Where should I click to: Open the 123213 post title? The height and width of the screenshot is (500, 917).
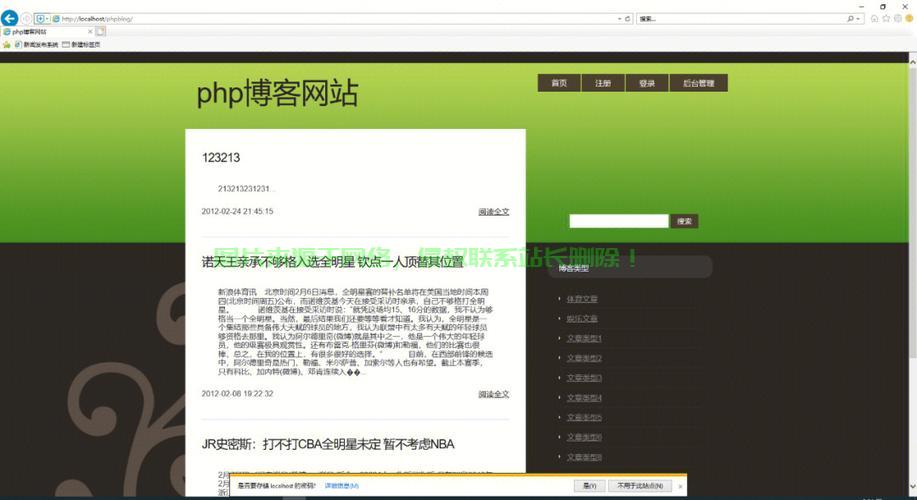pyautogui.click(x=221, y=157)
